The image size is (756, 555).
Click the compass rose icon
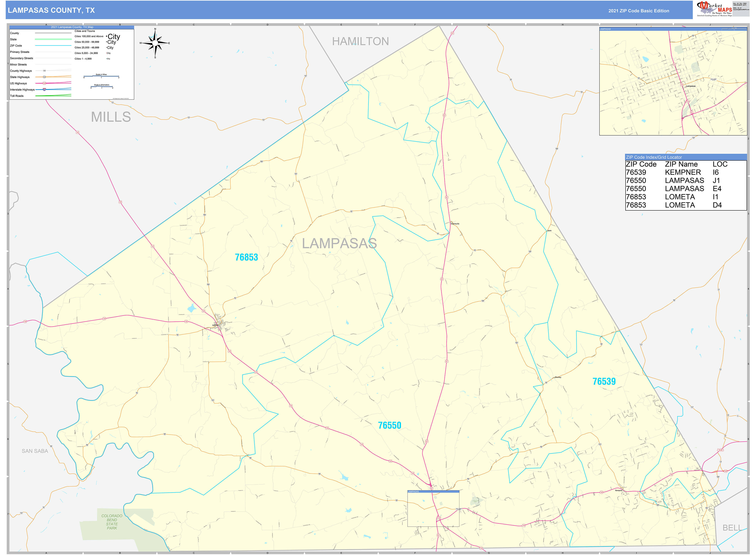[x=155, y=43]
